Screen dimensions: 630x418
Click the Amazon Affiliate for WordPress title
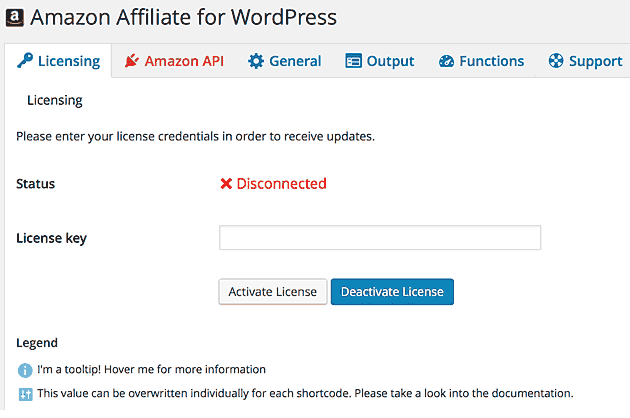click(x=183, y=17)
